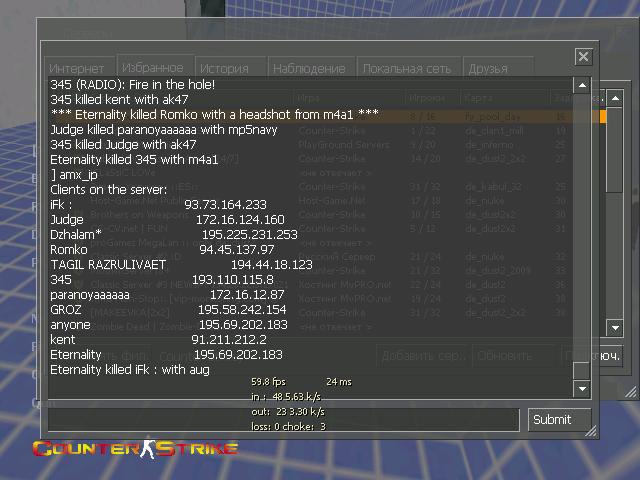
Task: Click the '] amx_ip' command line
Action: (74, 175)
